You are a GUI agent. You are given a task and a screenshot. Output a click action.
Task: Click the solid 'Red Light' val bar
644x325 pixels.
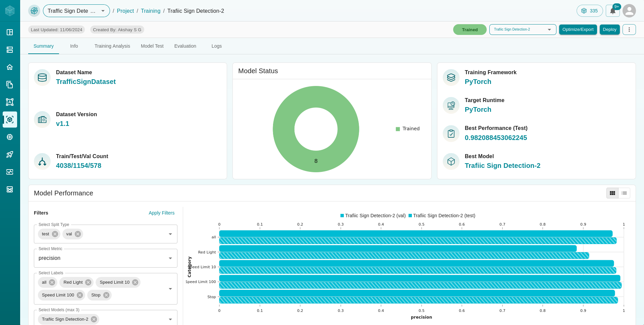coord(398,248)
